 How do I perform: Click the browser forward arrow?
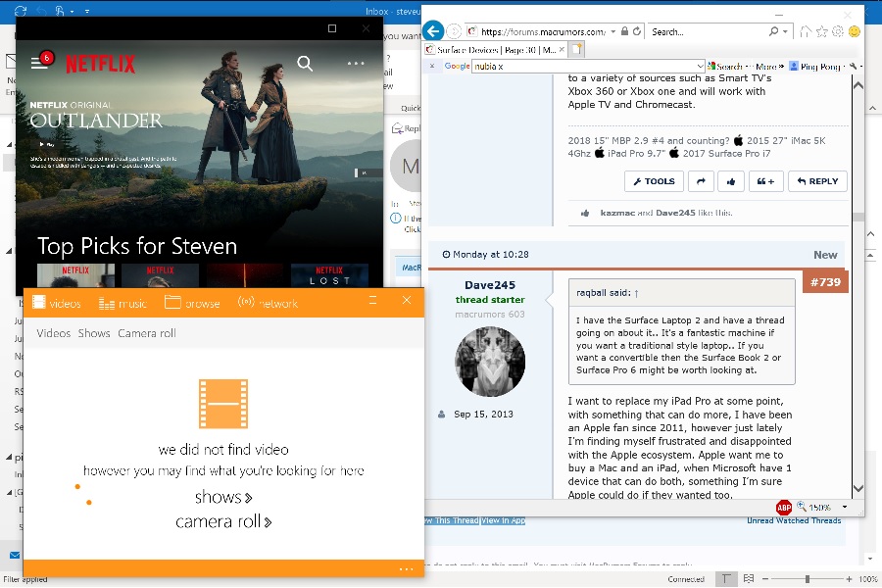click(454, 31)
